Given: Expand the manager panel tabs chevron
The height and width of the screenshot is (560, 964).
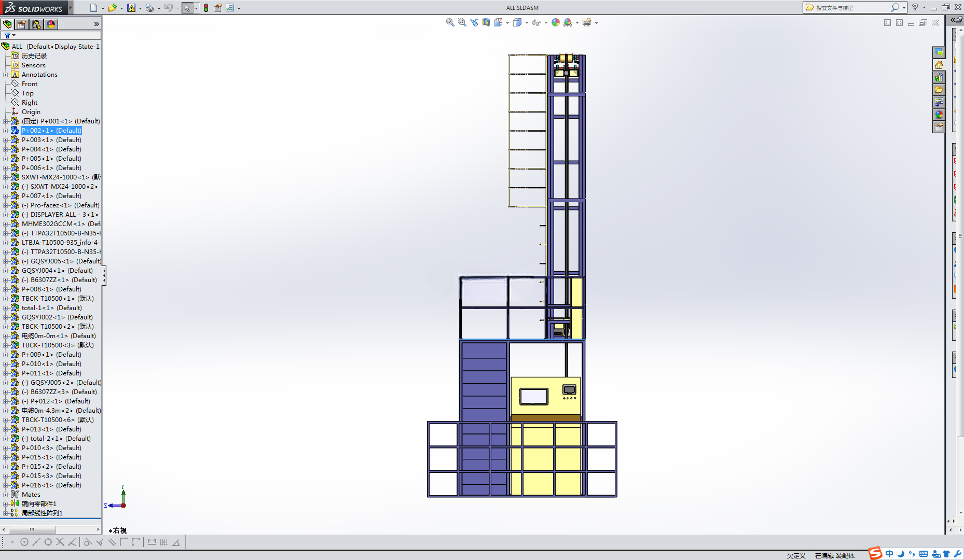Looking at the screenshot, I should click(x=97, y=24).
